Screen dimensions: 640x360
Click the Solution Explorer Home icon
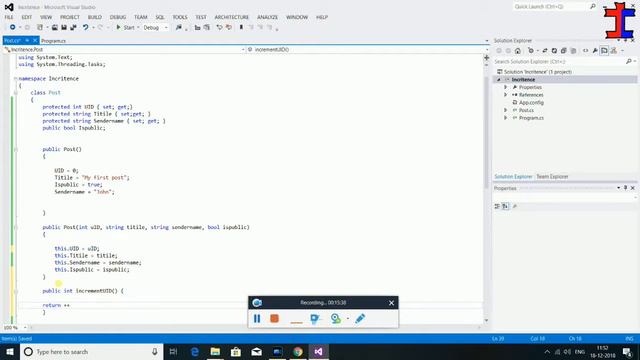(518, 51)
